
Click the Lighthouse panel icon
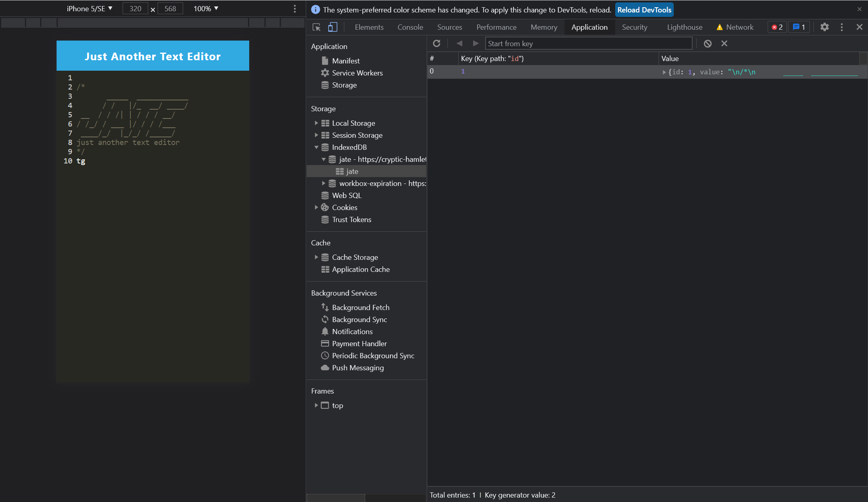[x=685, y=27]
